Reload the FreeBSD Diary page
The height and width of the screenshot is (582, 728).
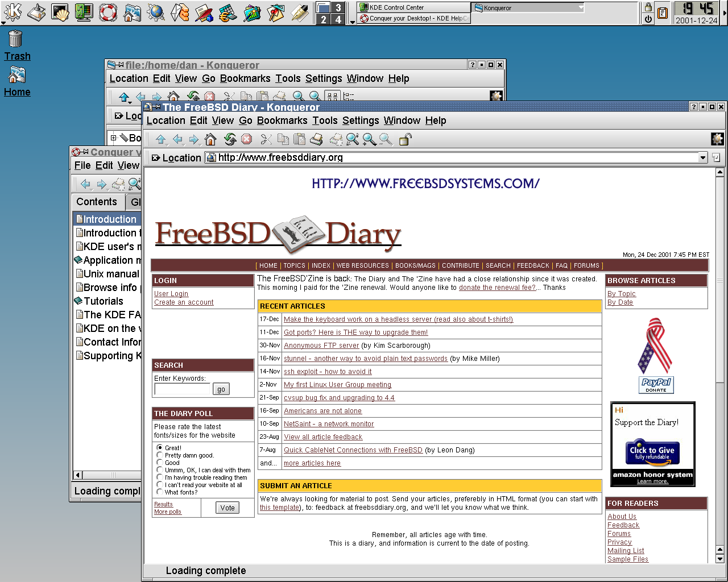click(230, 139)
